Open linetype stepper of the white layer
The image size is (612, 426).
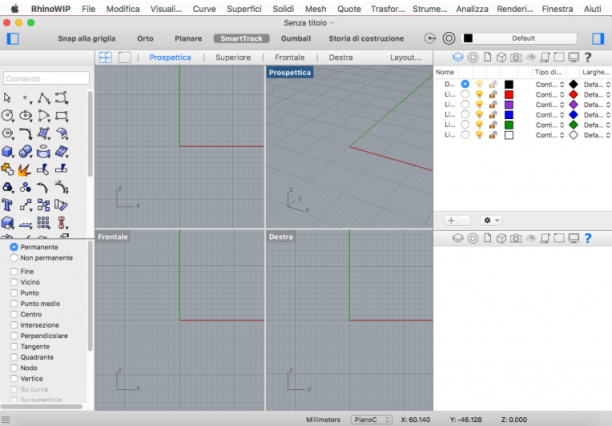pos(562,135)
